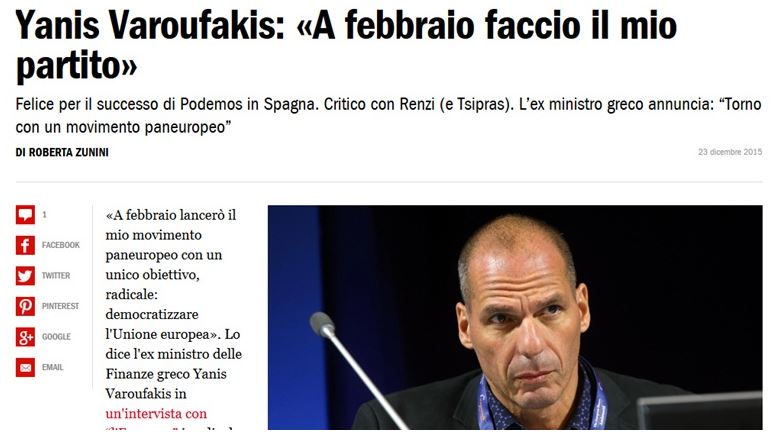Pin article with Pinterest icon
Image resolution: width=775 pixels, height=434 pixels.
click(x=25, y=306)
